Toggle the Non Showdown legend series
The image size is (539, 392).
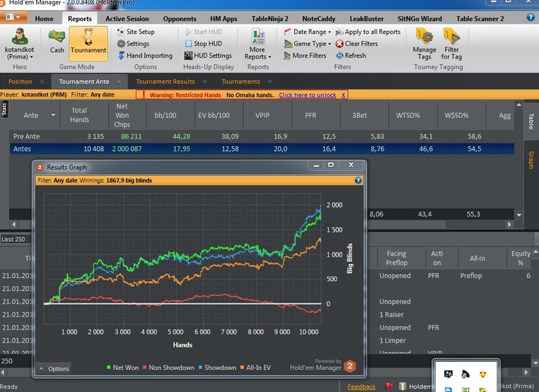coord(169,367)
